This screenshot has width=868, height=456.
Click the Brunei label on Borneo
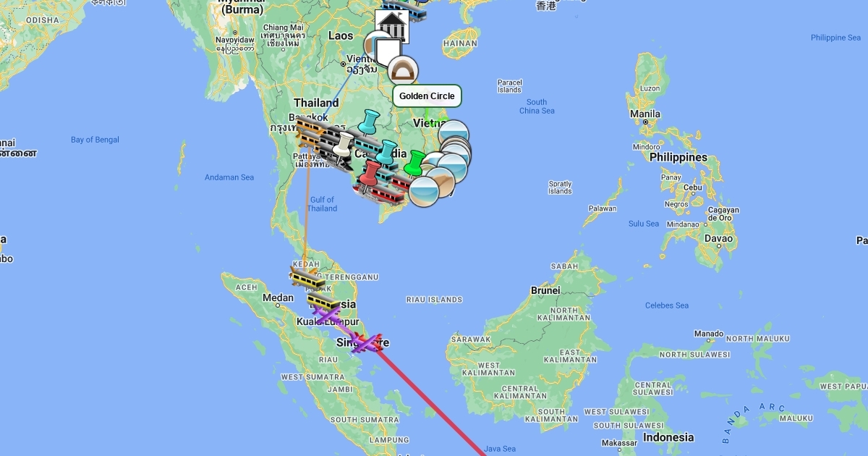545,290
